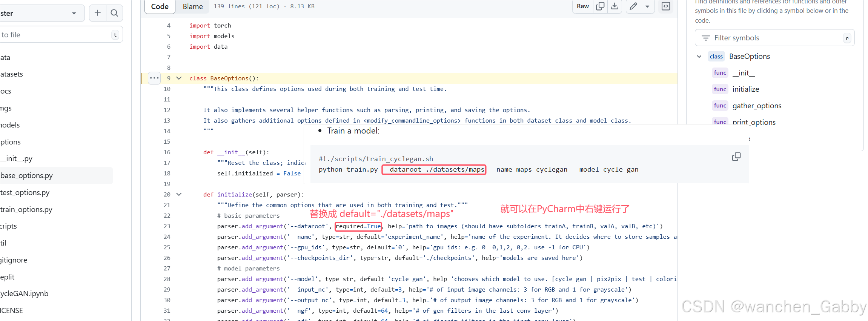Image resolution: width=868 pixels, height=321 pixels.
Task: Close the symbols panel icon
Action: tap(666, 6)
